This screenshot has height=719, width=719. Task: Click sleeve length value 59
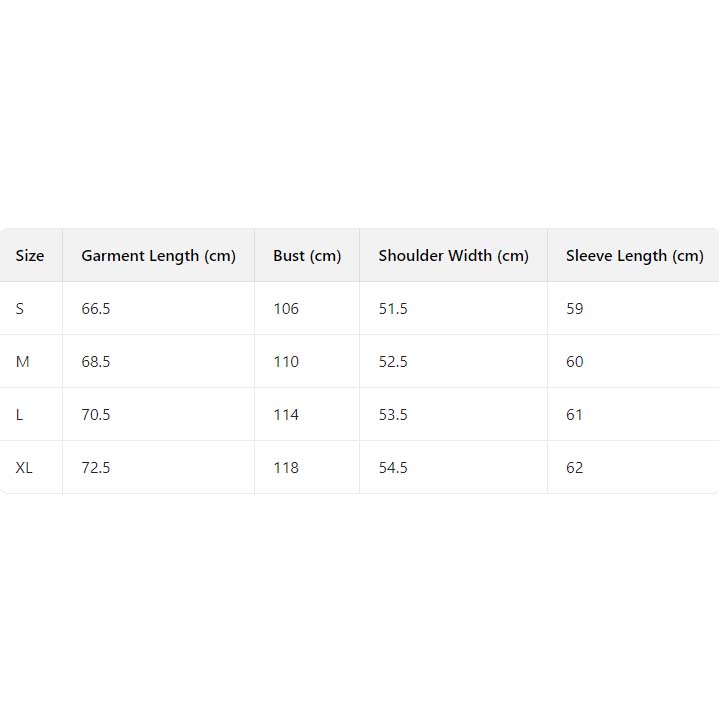click(574, 309)
